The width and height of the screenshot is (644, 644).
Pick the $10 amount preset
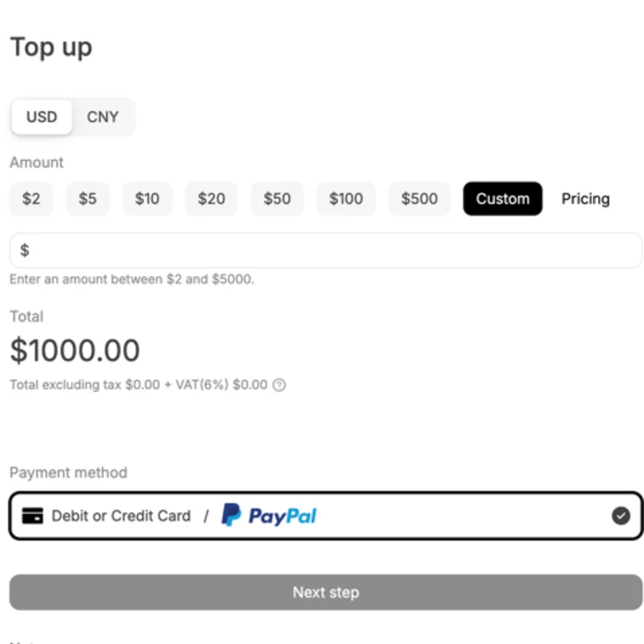pyautogui.click(x=147, y=199)
